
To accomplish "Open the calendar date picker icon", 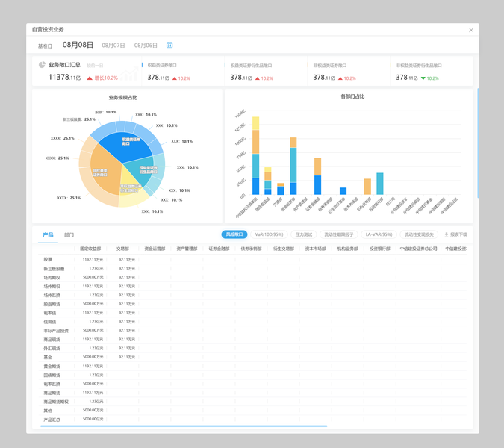I will 169,45.
